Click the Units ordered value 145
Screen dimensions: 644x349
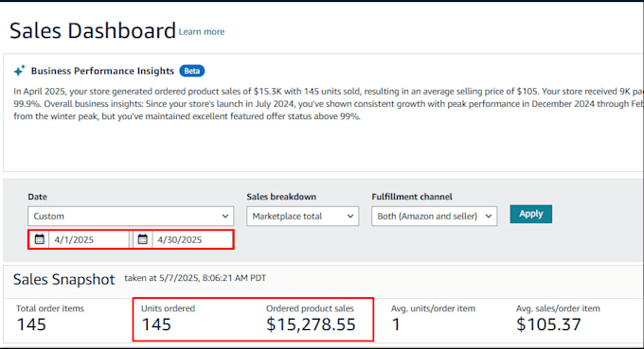[156, 324]
